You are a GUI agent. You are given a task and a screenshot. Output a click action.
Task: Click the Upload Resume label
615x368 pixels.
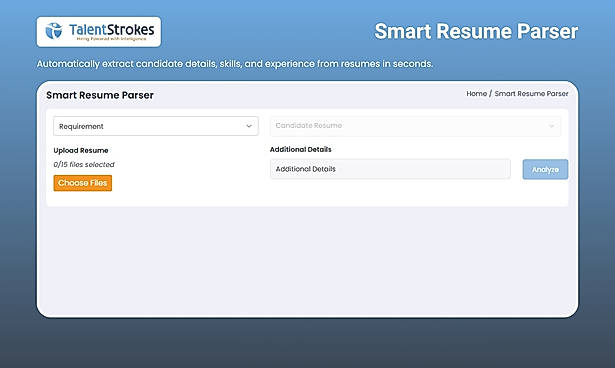(x=81, y=150)
